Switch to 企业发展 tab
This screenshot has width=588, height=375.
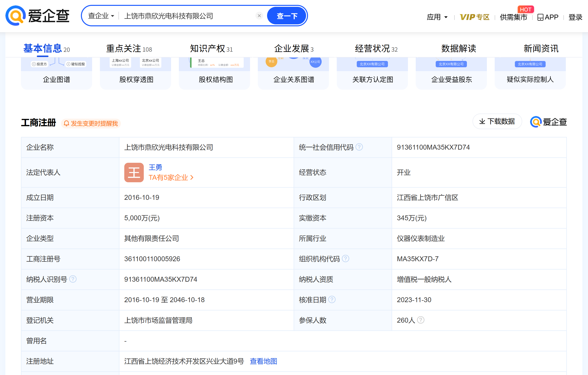294,48
